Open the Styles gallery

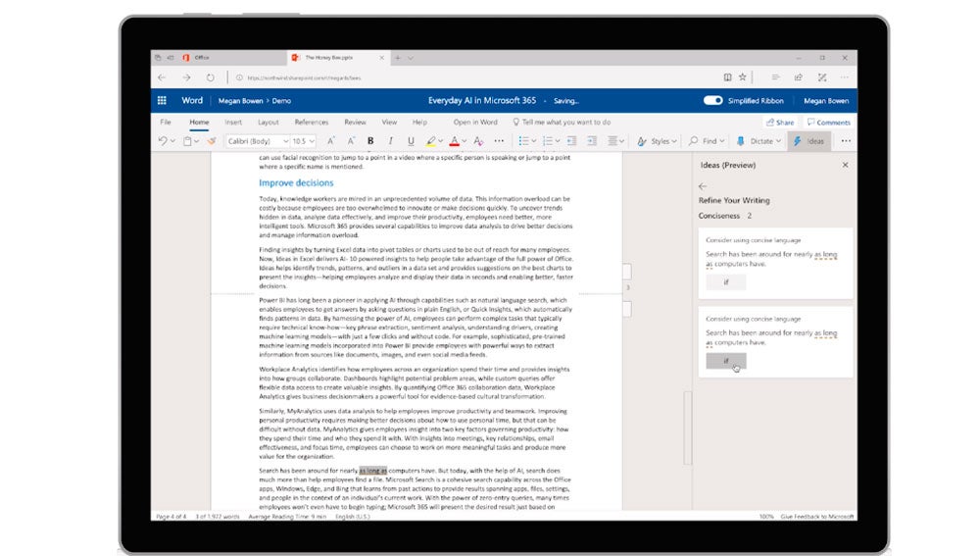click(x=657, y=141)
